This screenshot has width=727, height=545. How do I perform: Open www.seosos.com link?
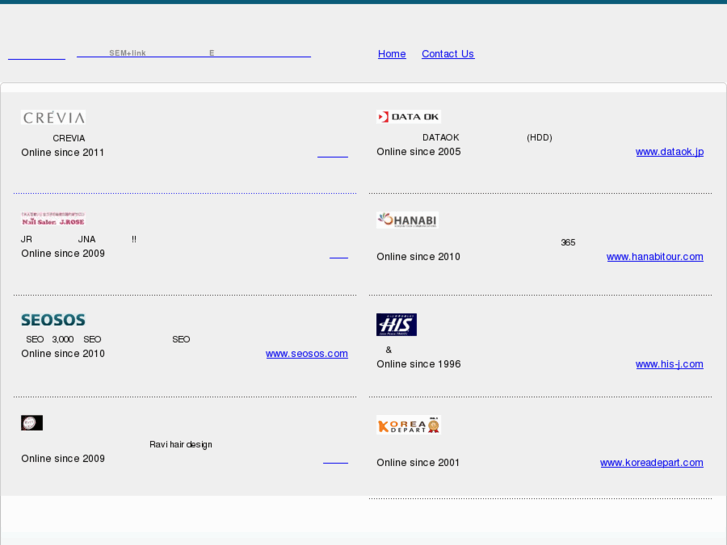point(307,353)
